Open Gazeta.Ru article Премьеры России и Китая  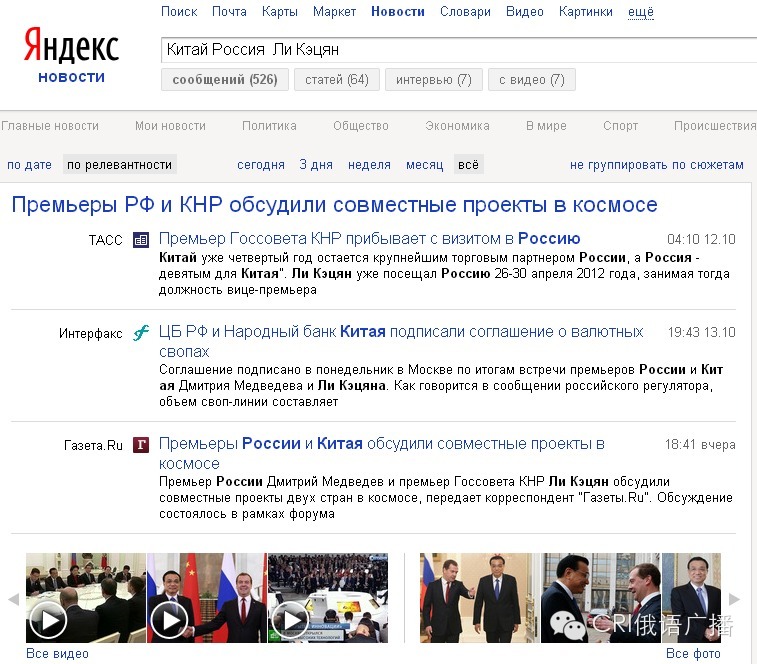[x=382, y=453]
